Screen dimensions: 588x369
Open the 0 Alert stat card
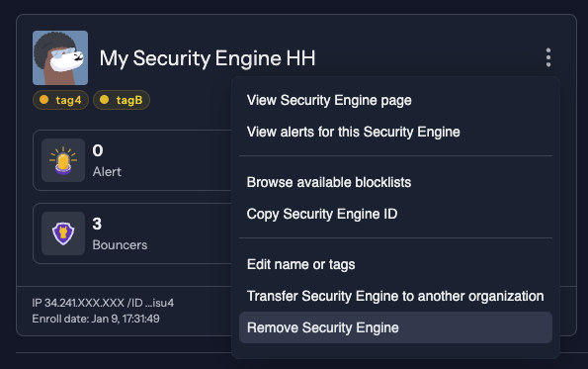click(132, 160)
